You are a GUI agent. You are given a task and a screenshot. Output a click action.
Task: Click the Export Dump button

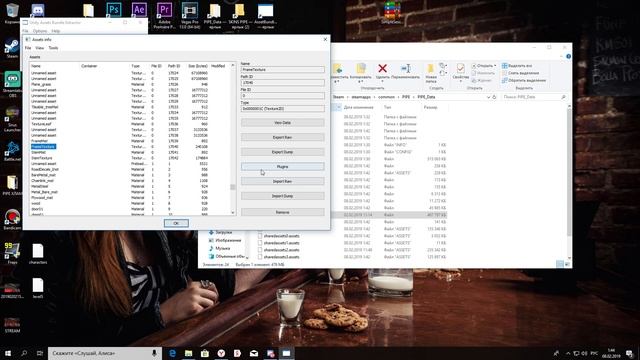(x=282, y=152)
